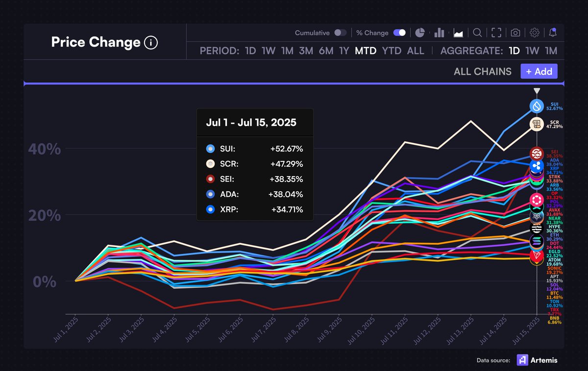
Task: Disable the % Change toggle
Action: tap(399, 33)
